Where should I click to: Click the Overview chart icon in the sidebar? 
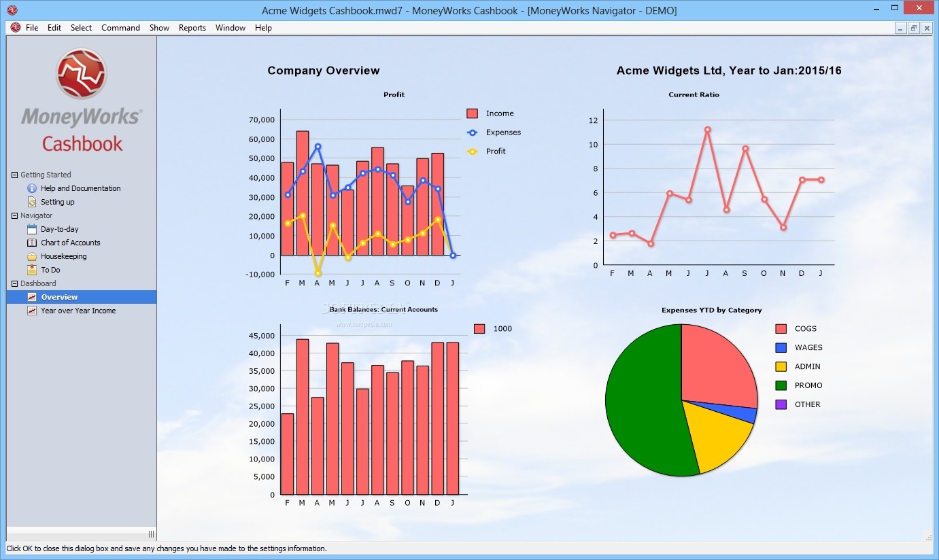[32, 297]
